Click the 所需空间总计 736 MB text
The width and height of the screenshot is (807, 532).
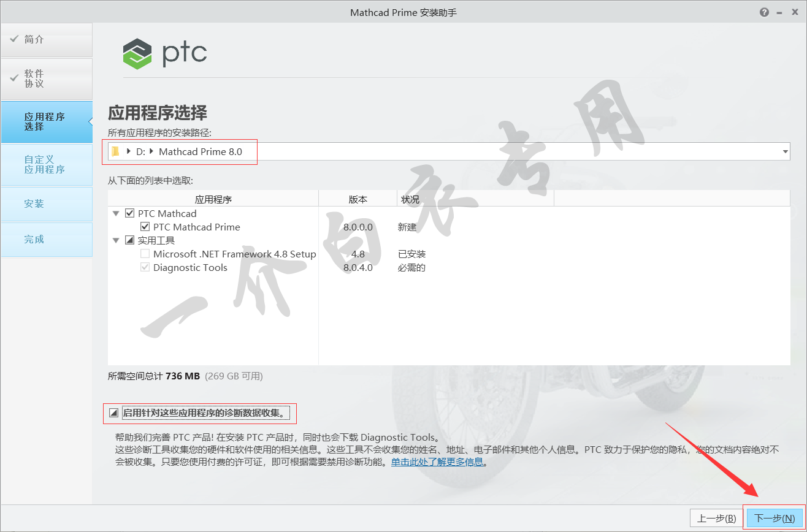[154, 376]
